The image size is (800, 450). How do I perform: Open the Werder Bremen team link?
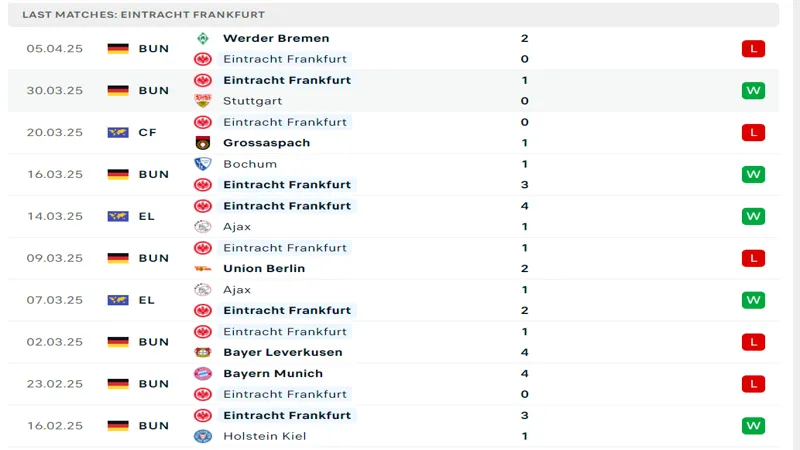pos(276,38)
